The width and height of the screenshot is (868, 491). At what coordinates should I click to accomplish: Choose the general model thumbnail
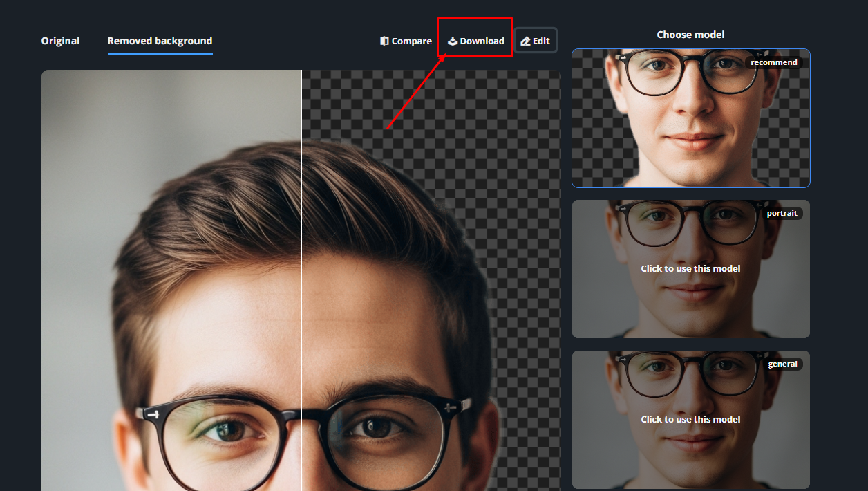tap(690, 420)
